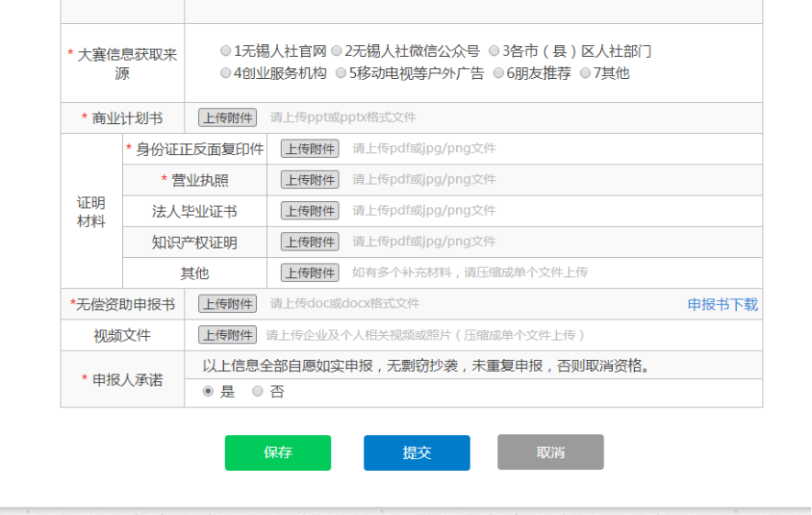Click the green 保存 button
The height and width of the screenshot is (515, 812).
coord(277,453)
